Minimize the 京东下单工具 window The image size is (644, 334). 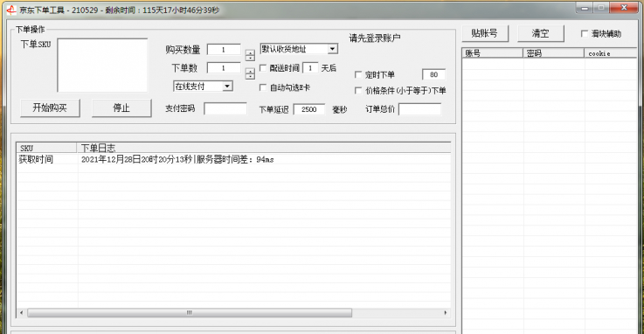point(585,8)
